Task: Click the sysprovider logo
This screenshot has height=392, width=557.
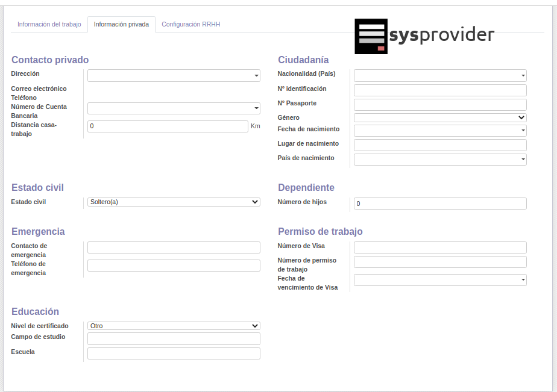Action: click(424, 36)
